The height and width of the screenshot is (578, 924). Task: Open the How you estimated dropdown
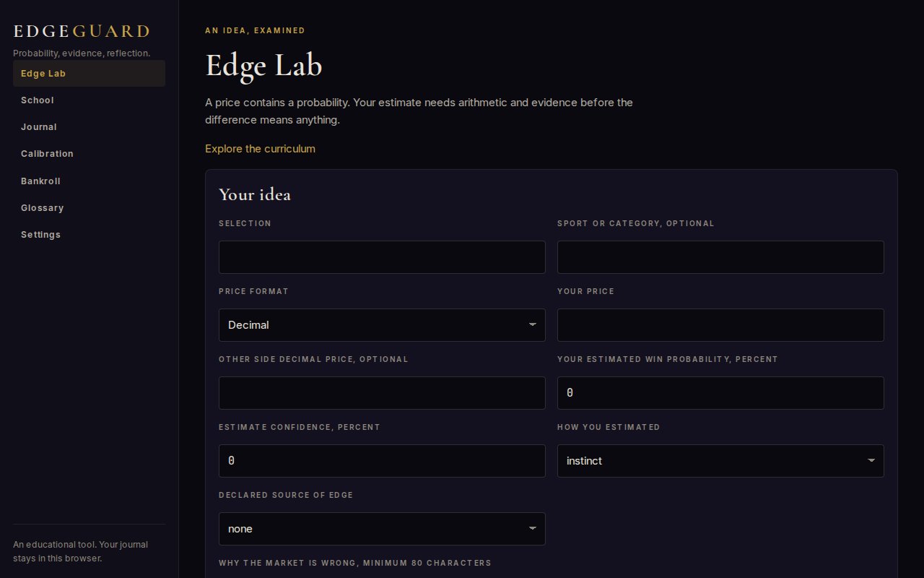click(x=720, y=461)
